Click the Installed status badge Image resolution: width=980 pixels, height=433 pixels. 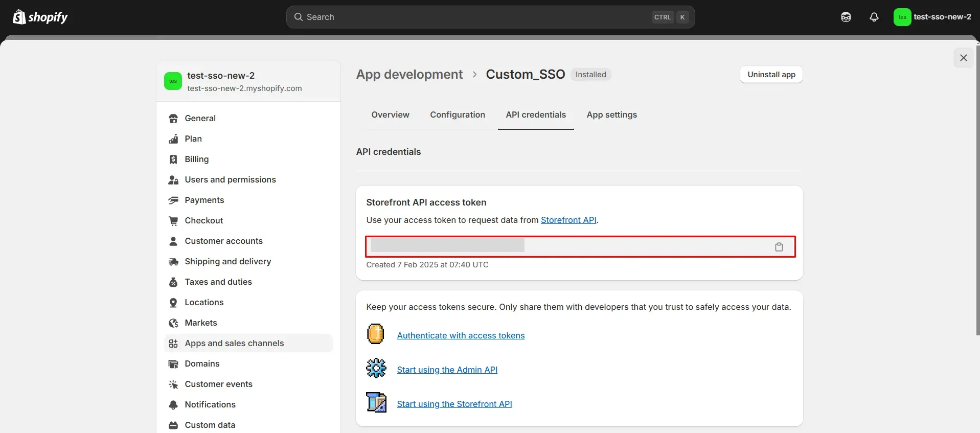click(590, 75)
